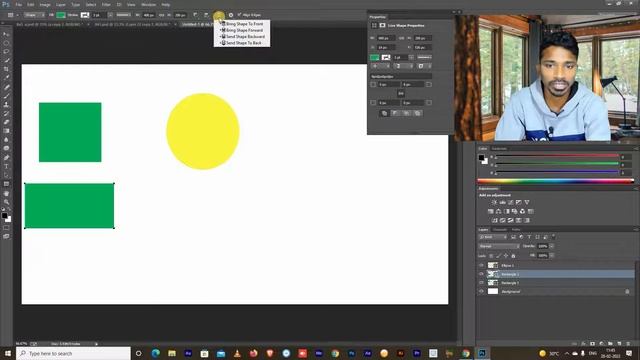The height and width of the screenshot is (360, 640).
Task: Select the Rectangle shape tool in toolbox
Action: 6,184
